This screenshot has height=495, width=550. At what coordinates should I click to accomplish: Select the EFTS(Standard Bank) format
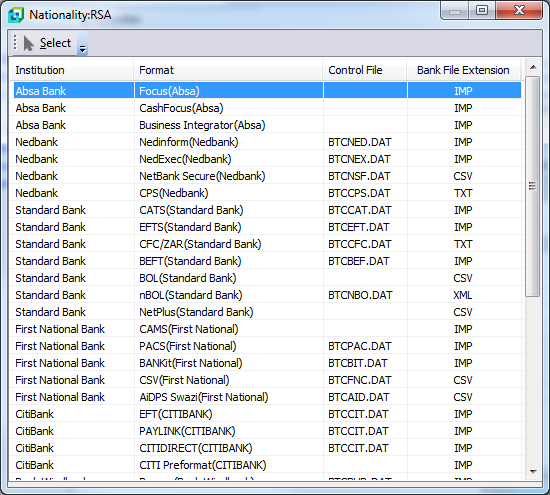pyautogui.click(x=190, y=227)
